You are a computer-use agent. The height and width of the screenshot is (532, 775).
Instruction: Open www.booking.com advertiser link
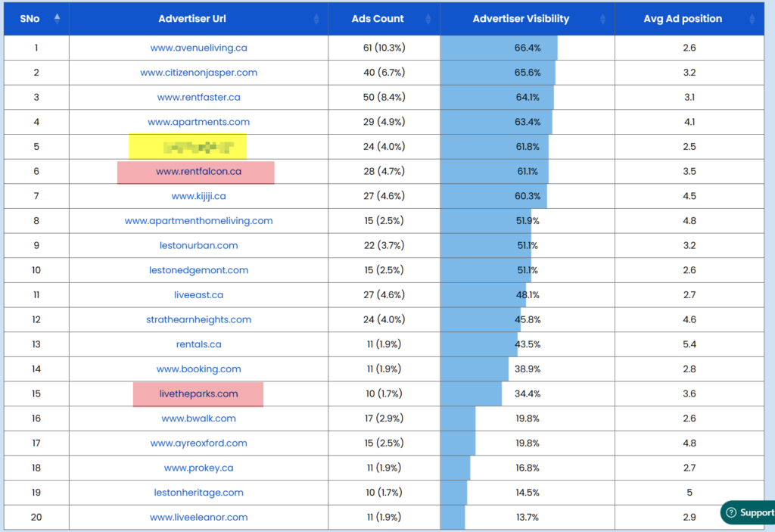[199, 369]
